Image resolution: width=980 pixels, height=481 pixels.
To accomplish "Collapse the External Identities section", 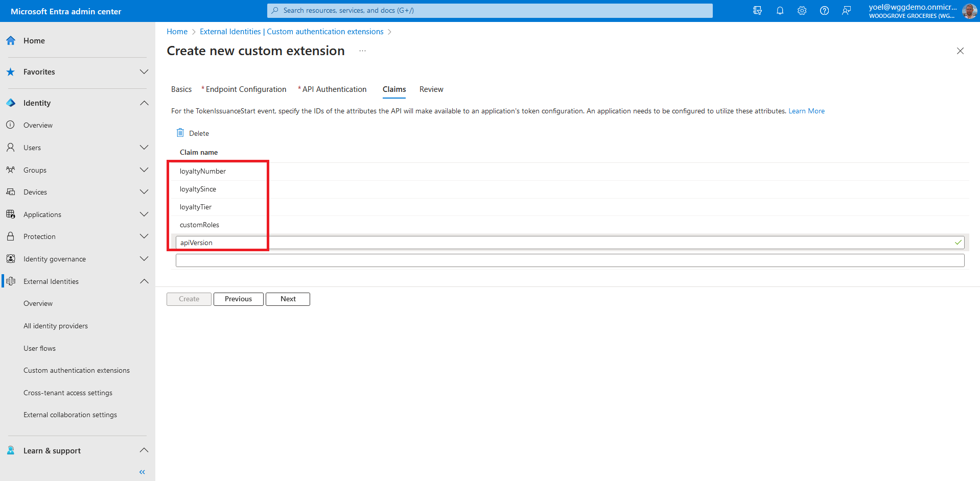I will point(144,281).
